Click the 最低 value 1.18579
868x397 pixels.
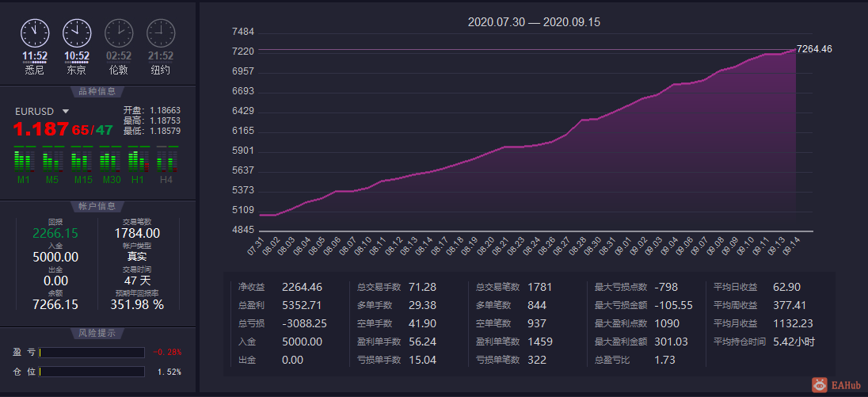click(165, 132)
